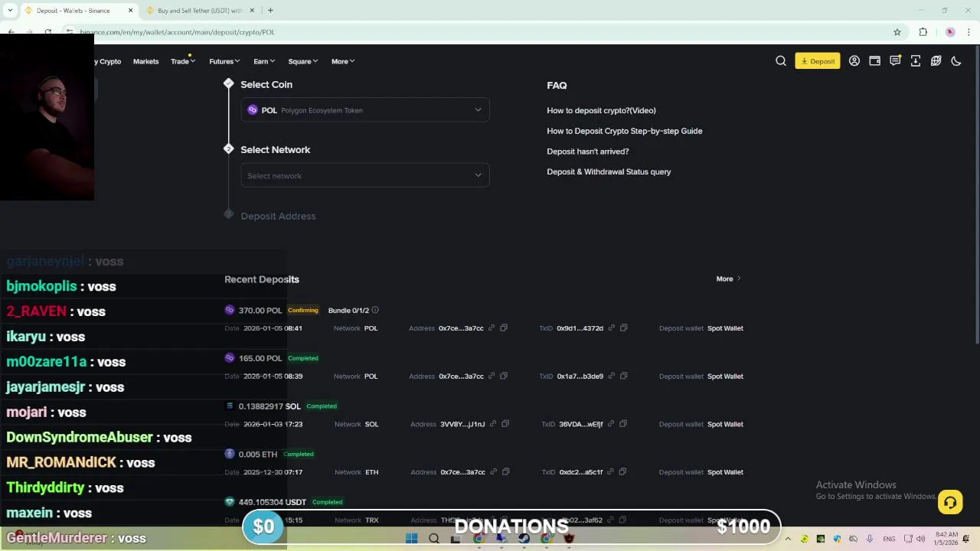The height and width of the screenshot is (551, 980).
Task: Copy TxID 36VDA...wEfjf
Action: (623, 424)
